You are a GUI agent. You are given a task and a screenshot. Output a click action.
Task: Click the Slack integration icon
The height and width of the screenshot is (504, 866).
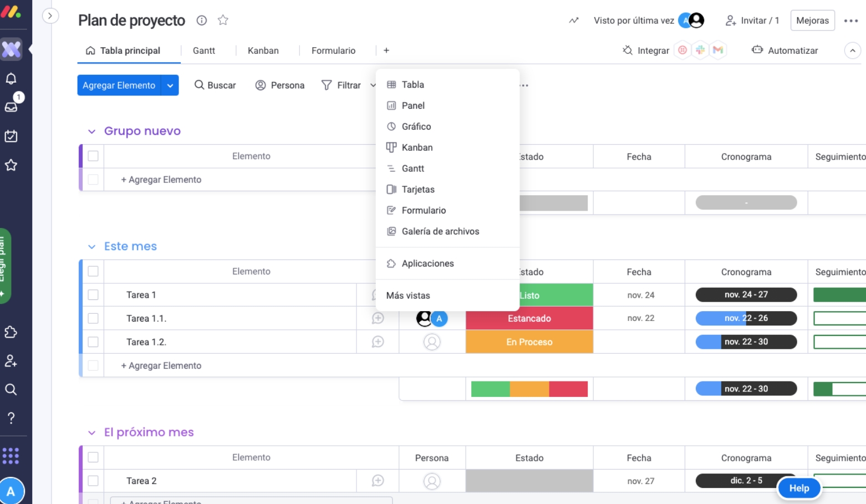(700, 50)
